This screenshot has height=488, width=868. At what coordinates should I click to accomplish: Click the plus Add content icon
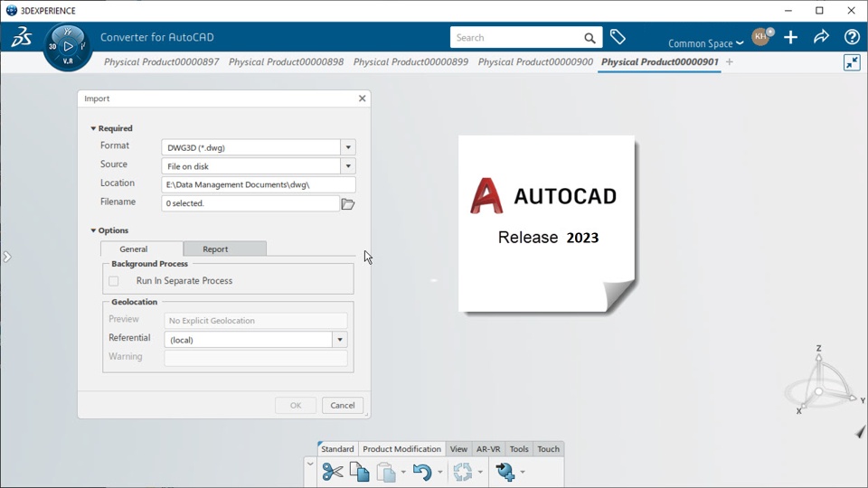click(x=790, y=37)
